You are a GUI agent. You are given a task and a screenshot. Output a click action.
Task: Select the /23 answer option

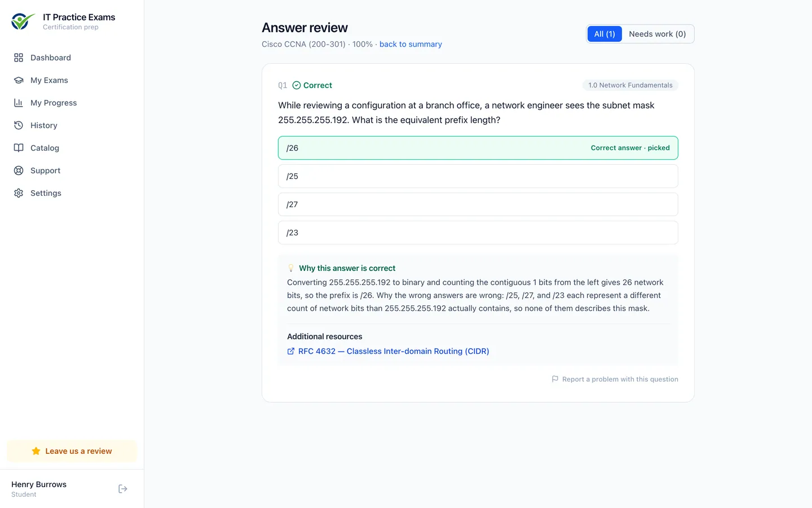478,233
